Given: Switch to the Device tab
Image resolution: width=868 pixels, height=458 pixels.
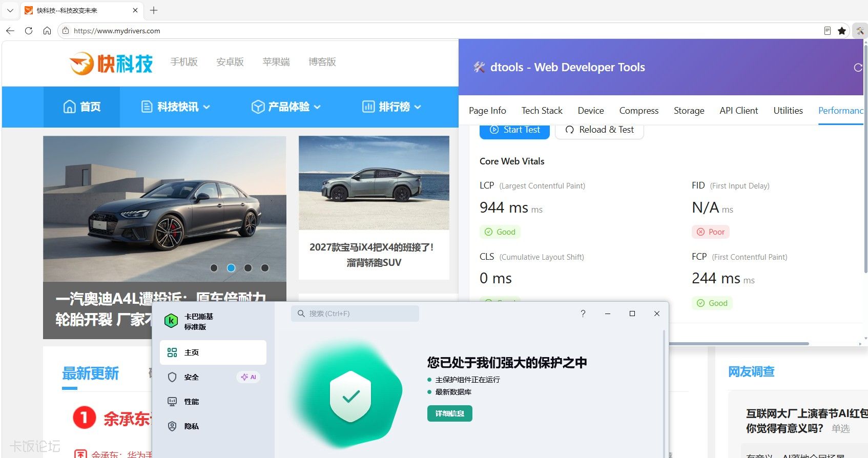Looking at the screenshot, I should click(x=591, y=111).
